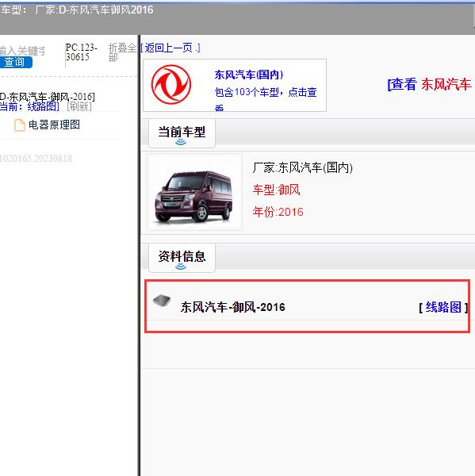Go back via 返回上一页 link
The width and height of the screenshot is (475, 476).
coord(170,48)
